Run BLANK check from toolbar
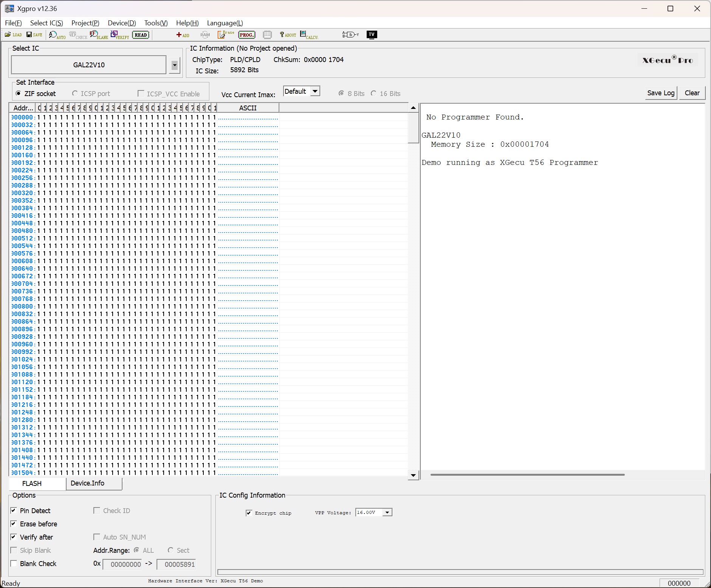The width and height of the screenshot is (711, 588). coord(99,35)
